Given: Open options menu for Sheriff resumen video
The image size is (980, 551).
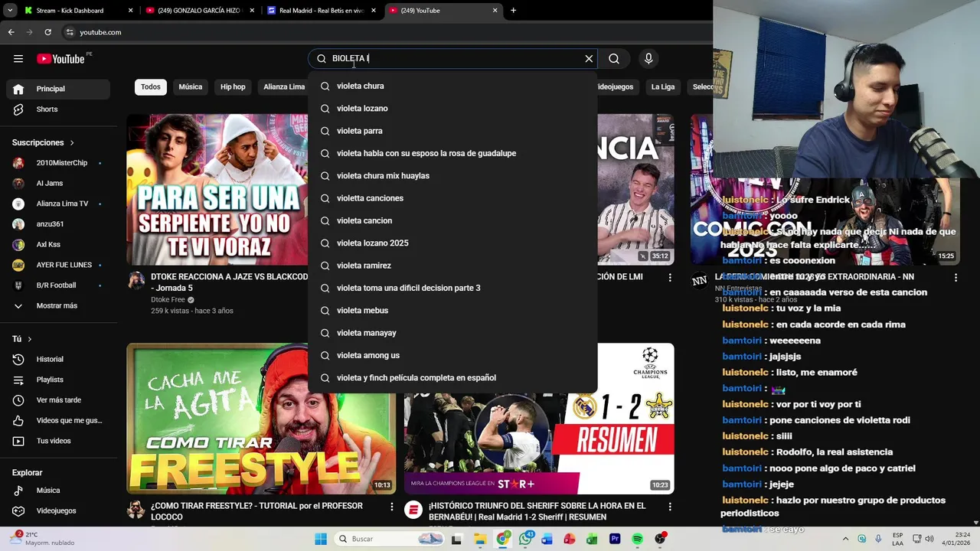Looking at the screenshot, I should click(669, 507).
